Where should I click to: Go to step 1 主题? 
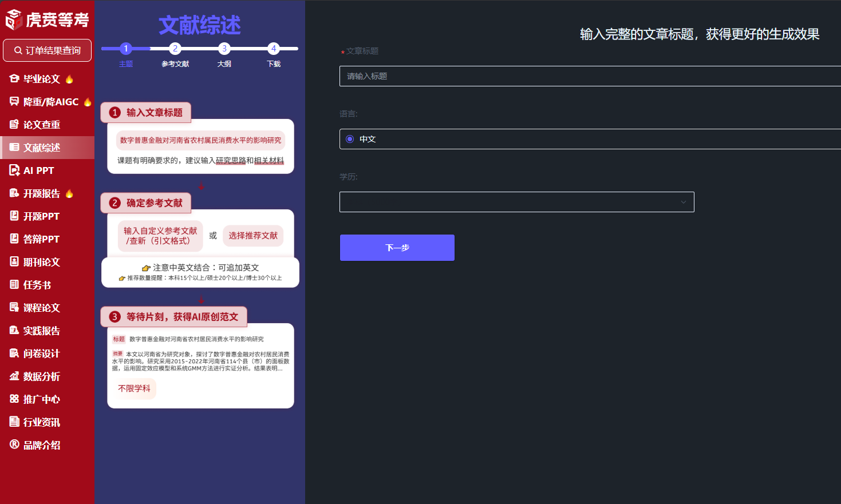point(126,49)
